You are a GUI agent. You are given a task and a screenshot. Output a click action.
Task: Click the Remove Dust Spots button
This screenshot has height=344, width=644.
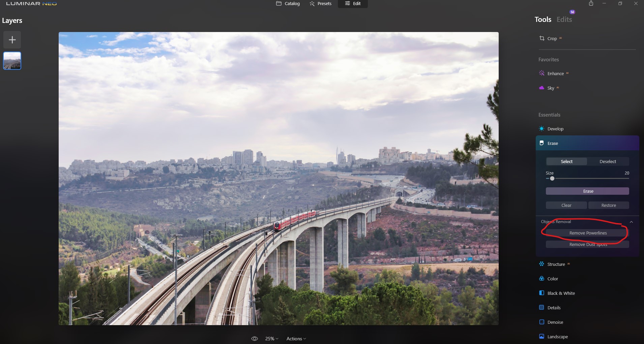(587, 244)
